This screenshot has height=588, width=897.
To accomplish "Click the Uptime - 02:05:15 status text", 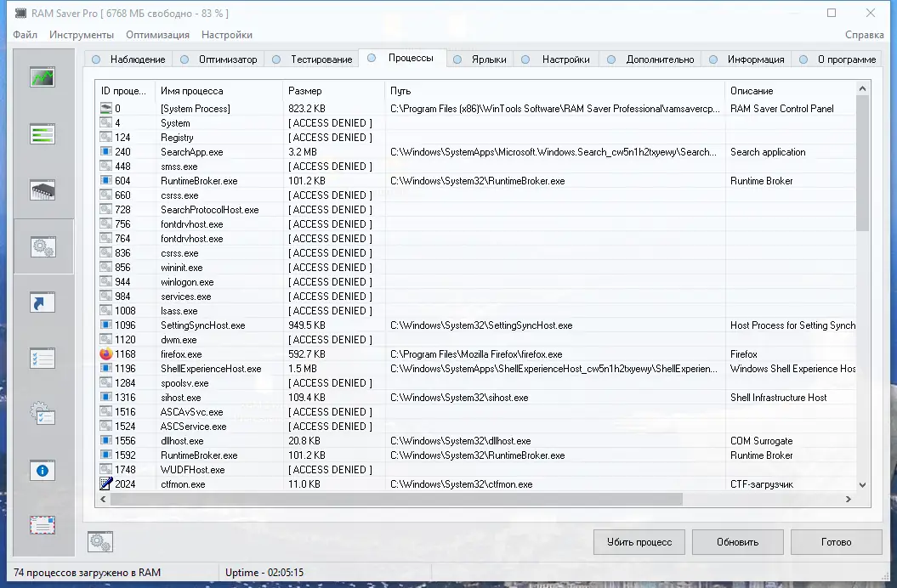I will (x=264, y=572).
